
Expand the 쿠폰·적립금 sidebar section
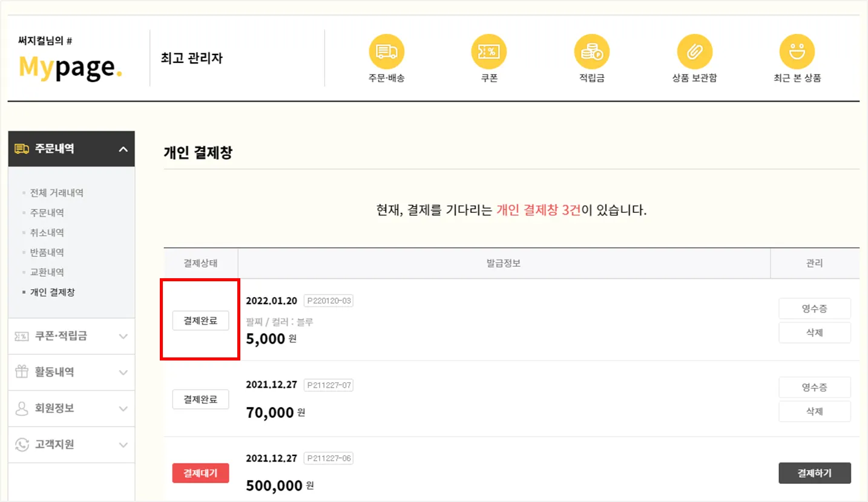click(123, 336)
